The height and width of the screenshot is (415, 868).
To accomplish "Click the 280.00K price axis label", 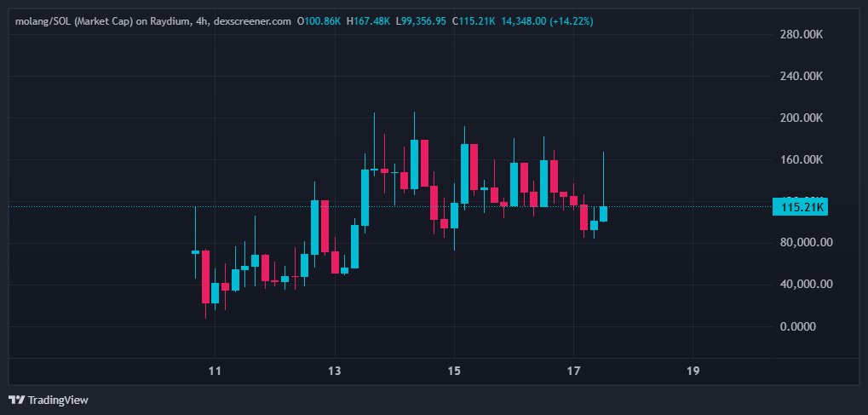I will point(802,34).
